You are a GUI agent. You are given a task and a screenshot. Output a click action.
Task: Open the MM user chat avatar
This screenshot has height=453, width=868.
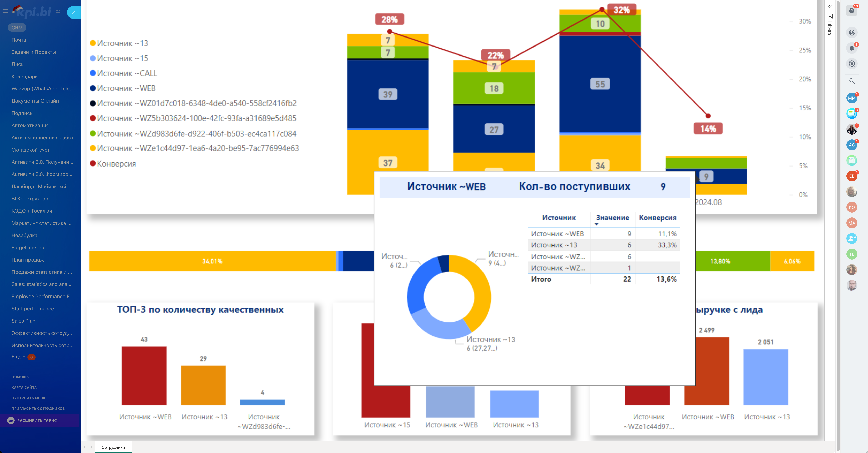852,98
